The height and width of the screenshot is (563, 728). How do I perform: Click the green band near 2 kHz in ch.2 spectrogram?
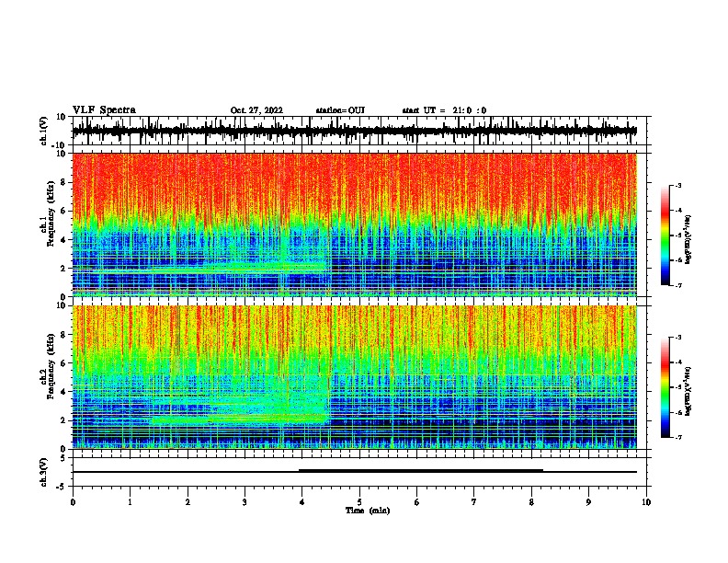(x=239, y=419)
